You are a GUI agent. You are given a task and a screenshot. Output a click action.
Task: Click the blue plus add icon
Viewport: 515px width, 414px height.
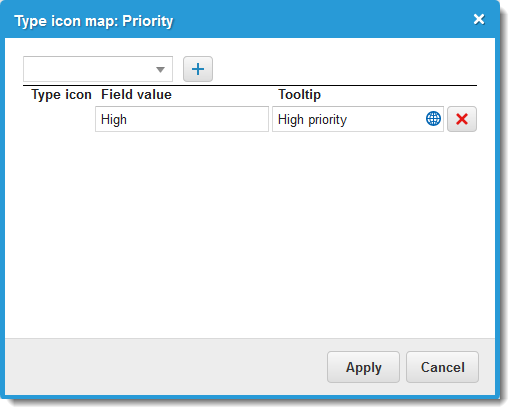click(198, 69)
